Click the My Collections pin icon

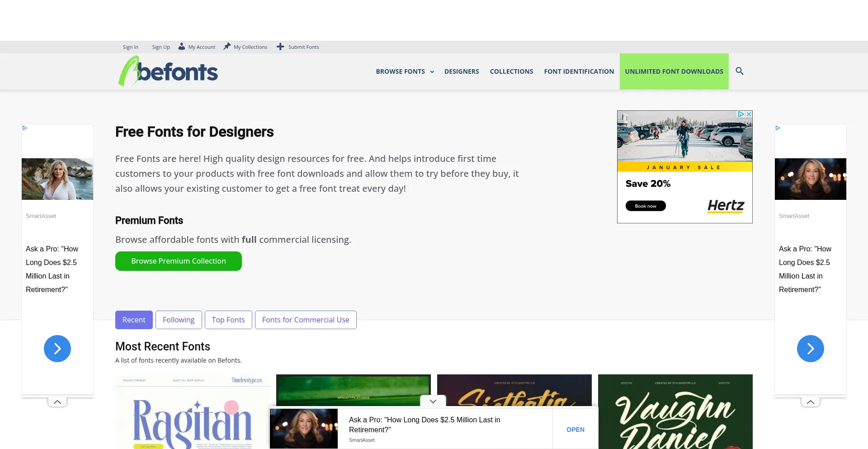coord(226,47)
